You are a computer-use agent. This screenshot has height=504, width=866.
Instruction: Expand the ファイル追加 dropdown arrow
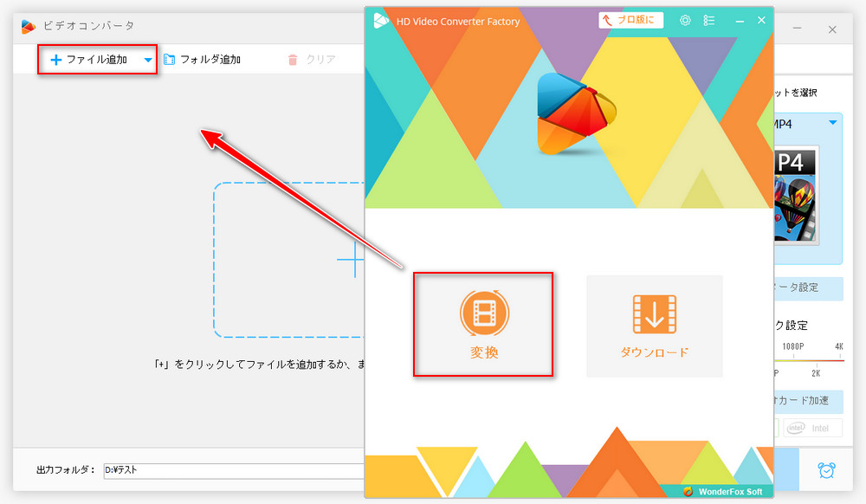click(148, 60)
